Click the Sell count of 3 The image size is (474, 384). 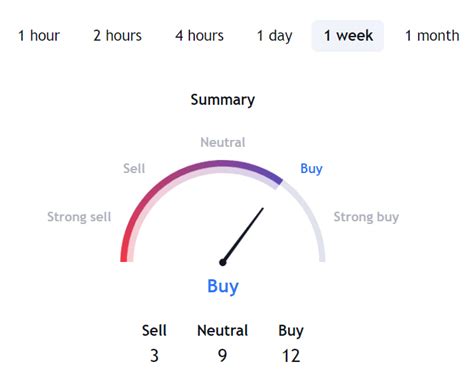click(154, 356)
